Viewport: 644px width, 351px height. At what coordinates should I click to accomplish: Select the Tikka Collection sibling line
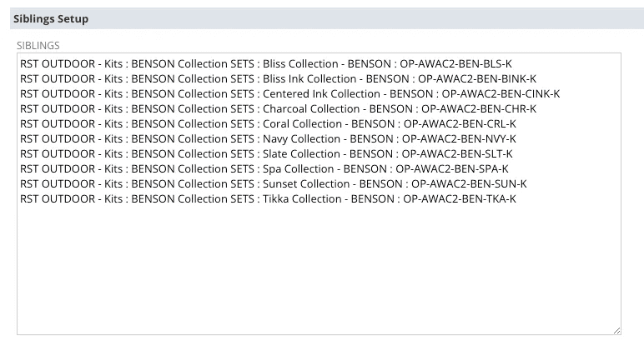268,199
